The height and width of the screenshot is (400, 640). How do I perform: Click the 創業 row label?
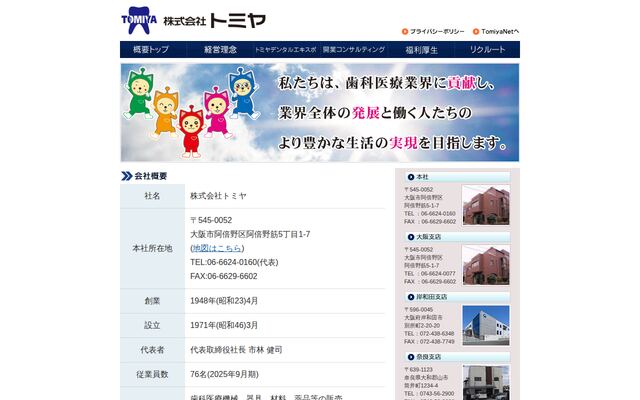pos(152,301)
